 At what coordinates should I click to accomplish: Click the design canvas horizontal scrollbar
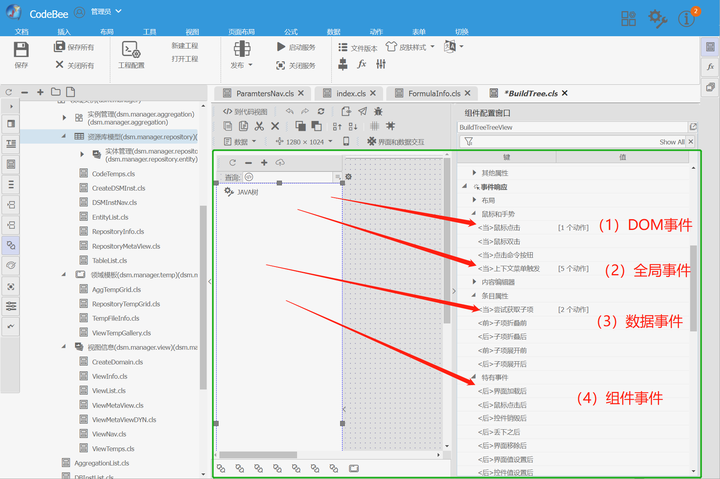click(x=258, y=455)
